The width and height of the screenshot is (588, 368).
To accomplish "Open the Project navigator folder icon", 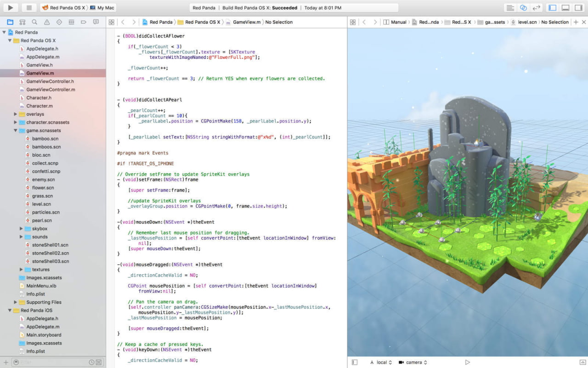I will [x=10, y=22].
